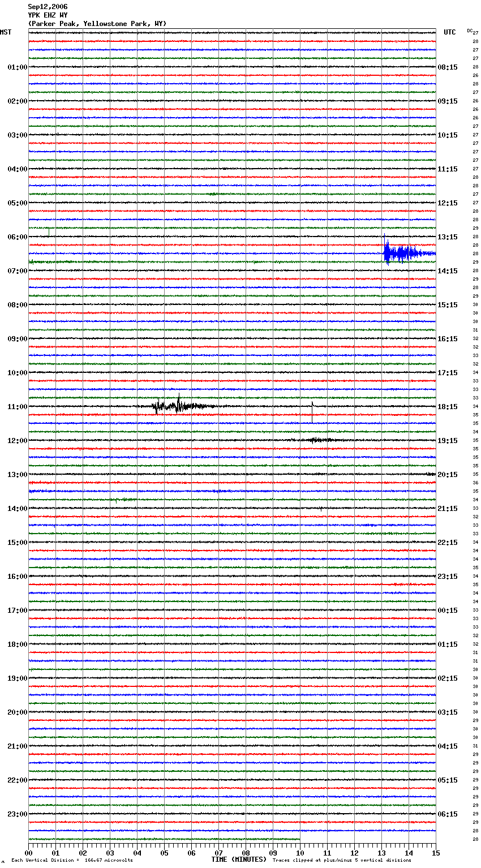Image resolution: width=481 pixels, height=868 pixels.
Task: Click the 19:15 UTC time label
Action: (448, 441)
